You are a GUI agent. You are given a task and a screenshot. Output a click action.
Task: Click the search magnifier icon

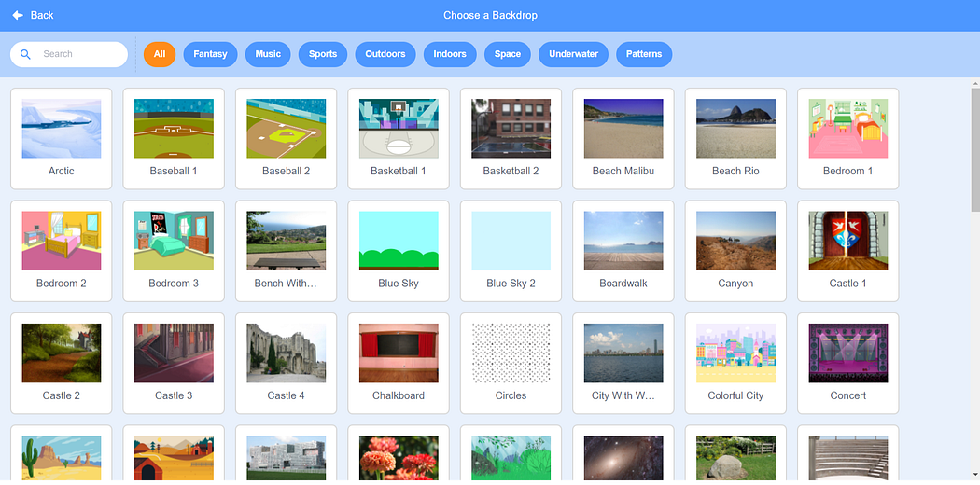point(25,54)
